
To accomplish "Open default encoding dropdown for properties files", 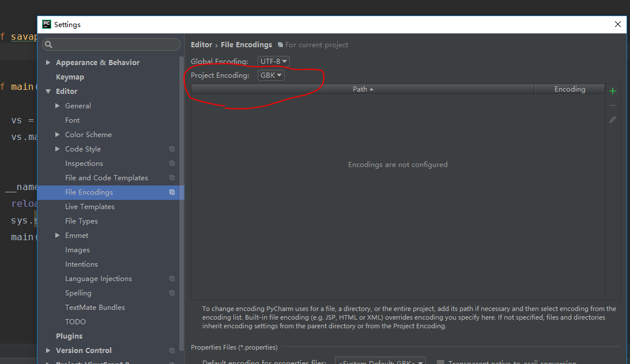I will click(x=380, y=362).
